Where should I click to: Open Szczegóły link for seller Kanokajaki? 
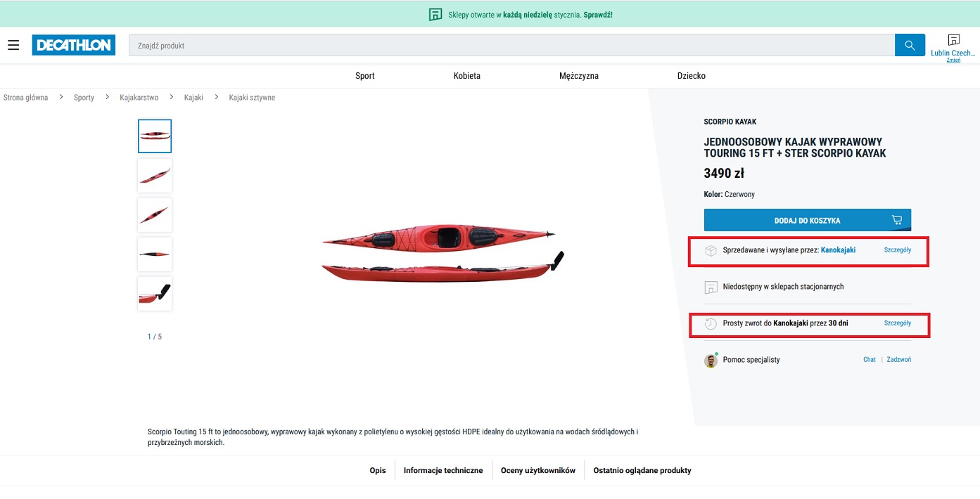pos(897,250)
